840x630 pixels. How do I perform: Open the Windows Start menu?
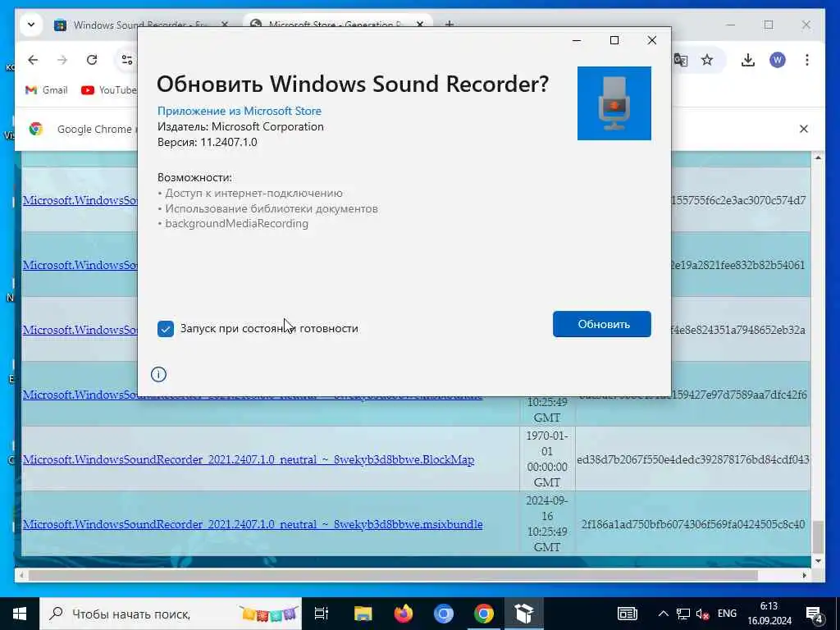(20, 614)
